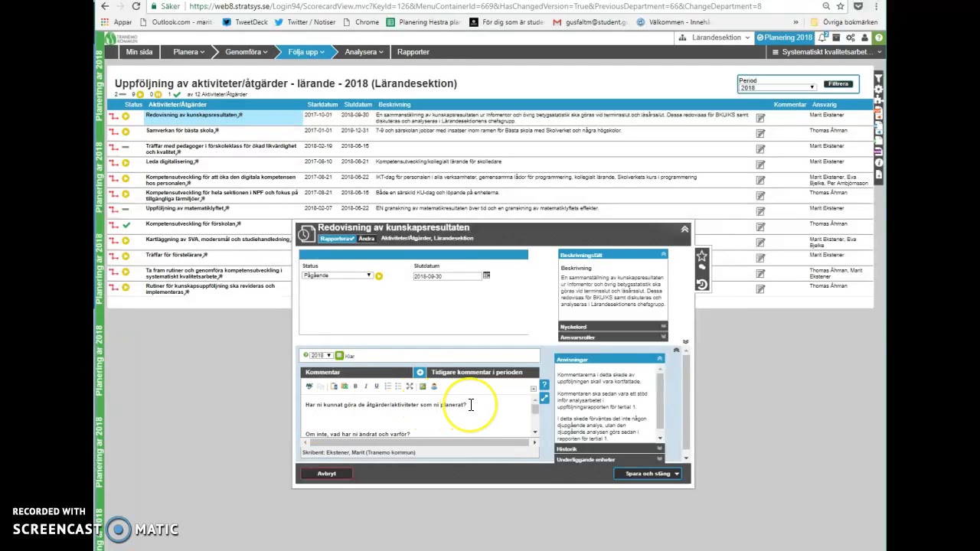
Task: Open notifications bell in top bar
Action: (822, 37)
